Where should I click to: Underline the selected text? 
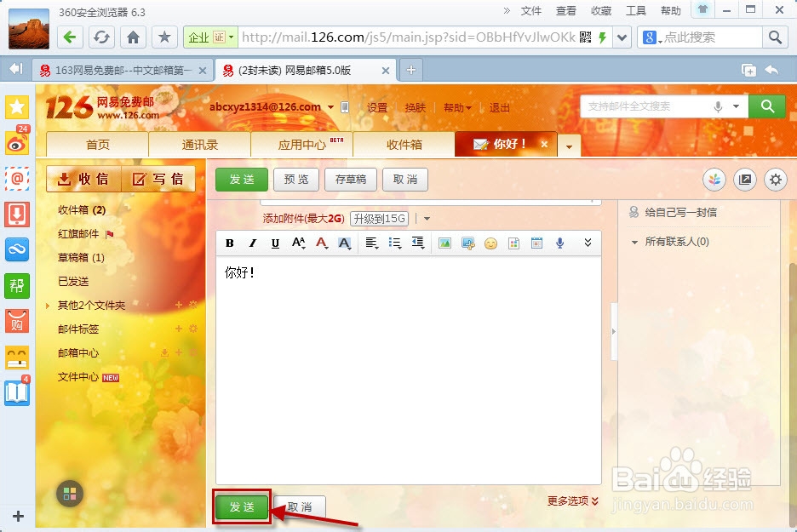(274, 243)
